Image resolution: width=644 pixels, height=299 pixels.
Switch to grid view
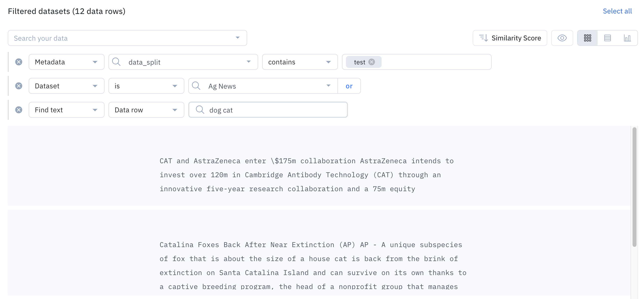[x=587, y=38]
